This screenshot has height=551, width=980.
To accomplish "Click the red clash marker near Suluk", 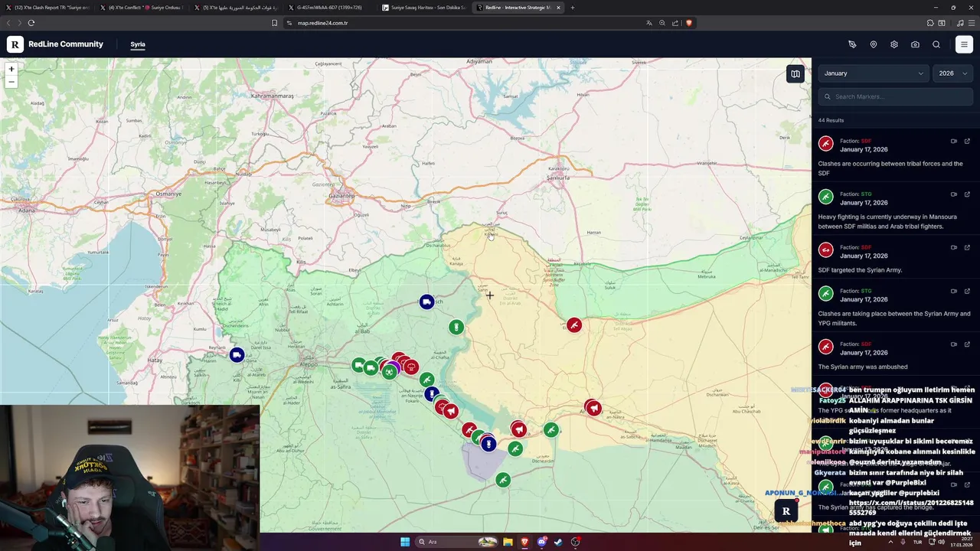I will 574,325.
